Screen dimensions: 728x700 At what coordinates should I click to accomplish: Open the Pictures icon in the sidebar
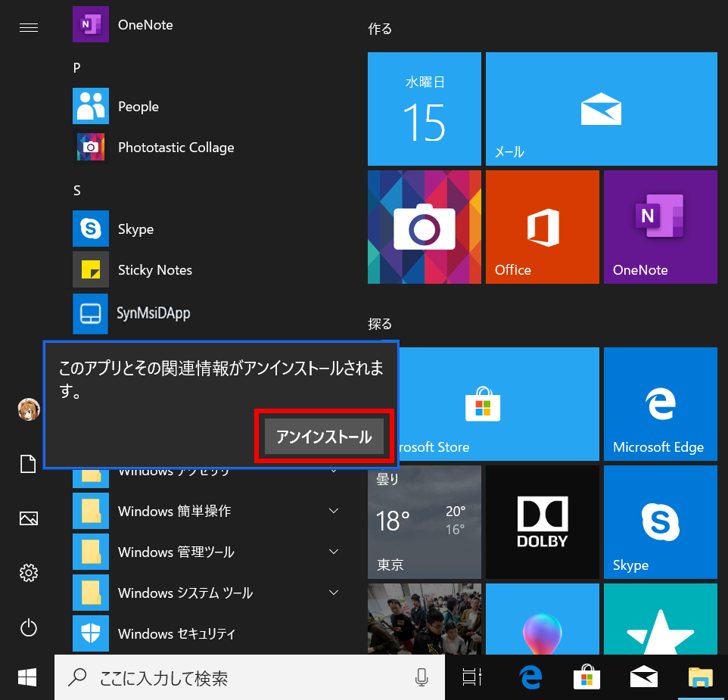click(29, 518)
